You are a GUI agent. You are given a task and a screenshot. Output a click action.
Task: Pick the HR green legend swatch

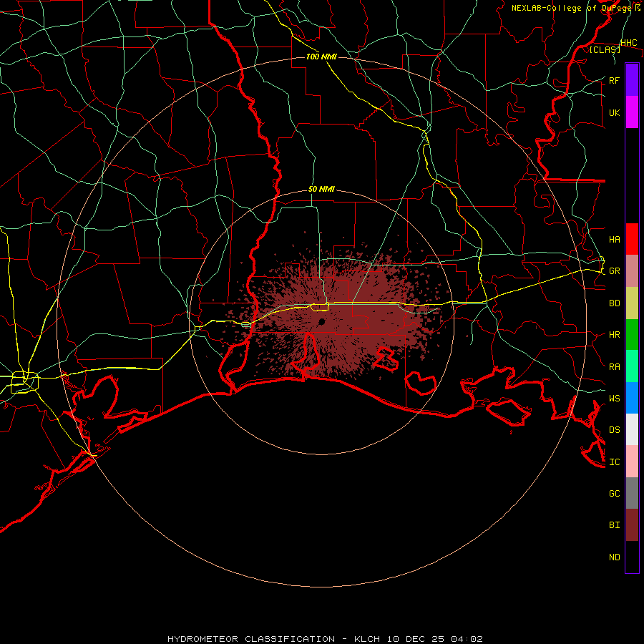coord(632,334)
